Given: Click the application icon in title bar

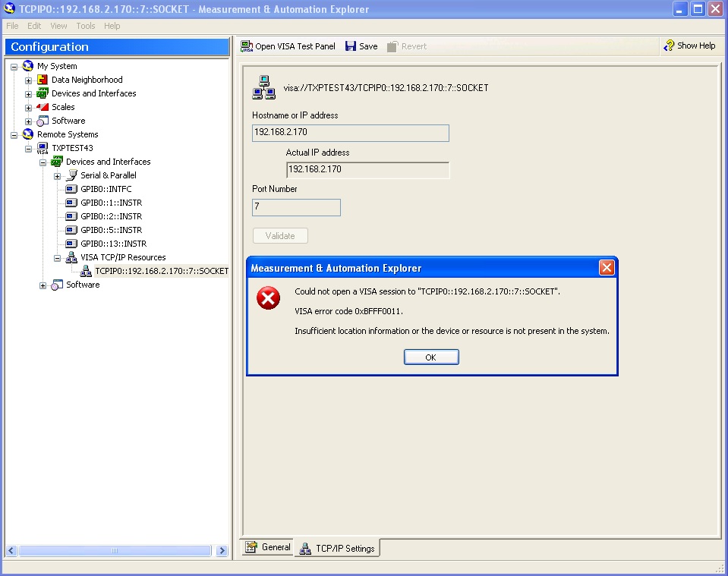Looking at the screenshot, I should tap(9, 9).
